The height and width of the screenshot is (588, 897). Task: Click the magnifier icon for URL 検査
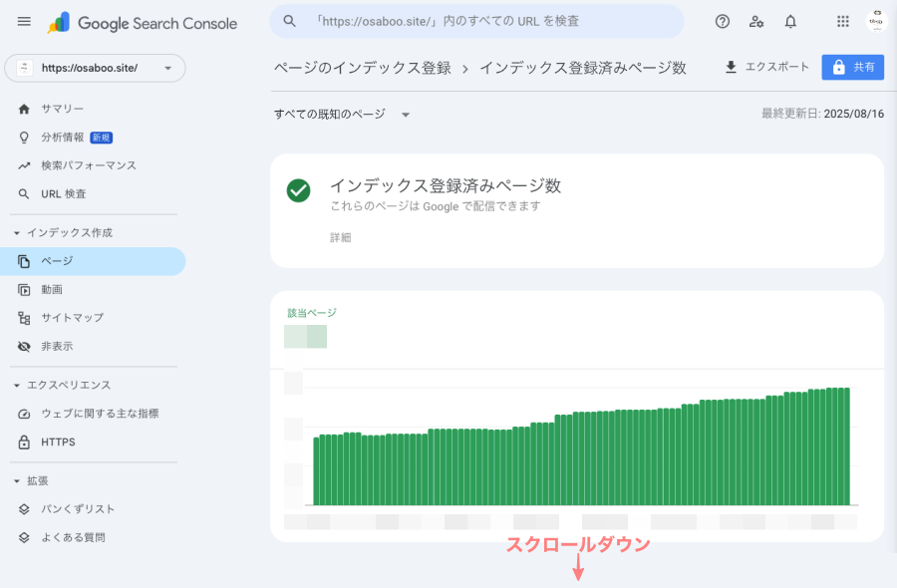click(24, 194)
